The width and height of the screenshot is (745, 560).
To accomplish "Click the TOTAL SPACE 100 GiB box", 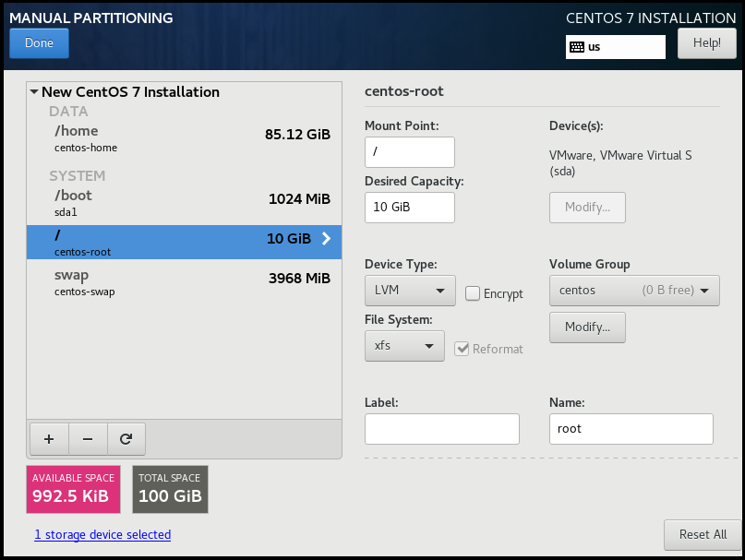I will pos(170,489).
